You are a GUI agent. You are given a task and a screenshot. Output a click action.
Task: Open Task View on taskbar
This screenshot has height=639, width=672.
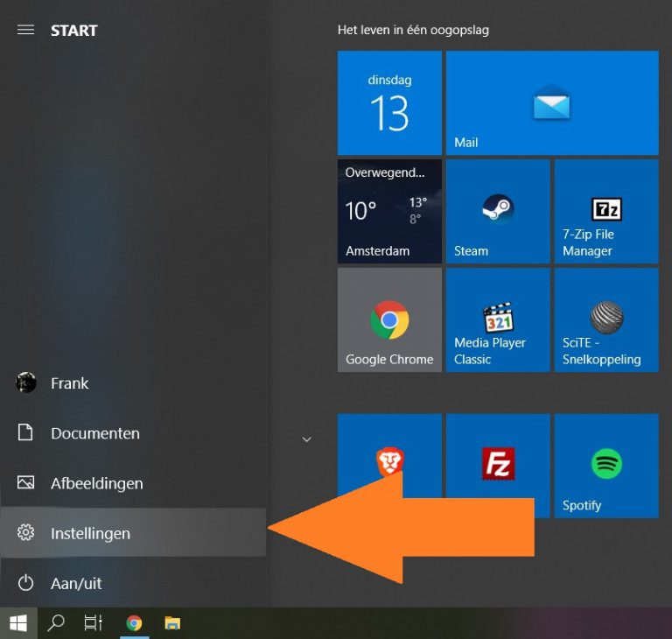(x=93, y=623)
